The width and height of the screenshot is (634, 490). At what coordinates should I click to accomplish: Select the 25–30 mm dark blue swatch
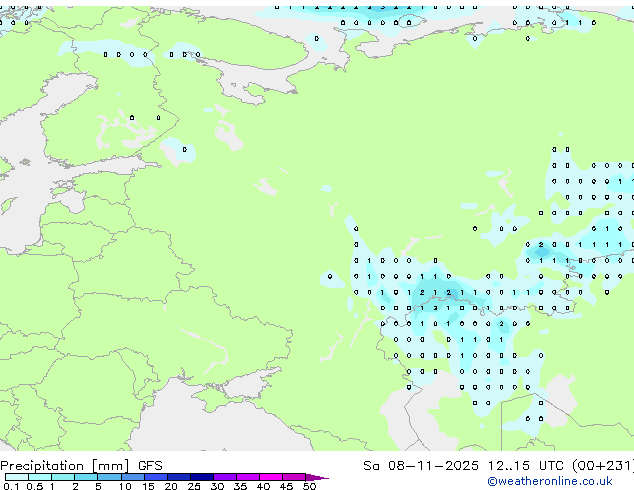point(202,477)
